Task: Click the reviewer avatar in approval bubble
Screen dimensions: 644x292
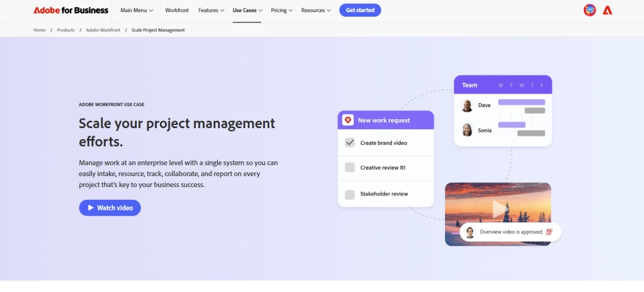Action: point(471,232)
